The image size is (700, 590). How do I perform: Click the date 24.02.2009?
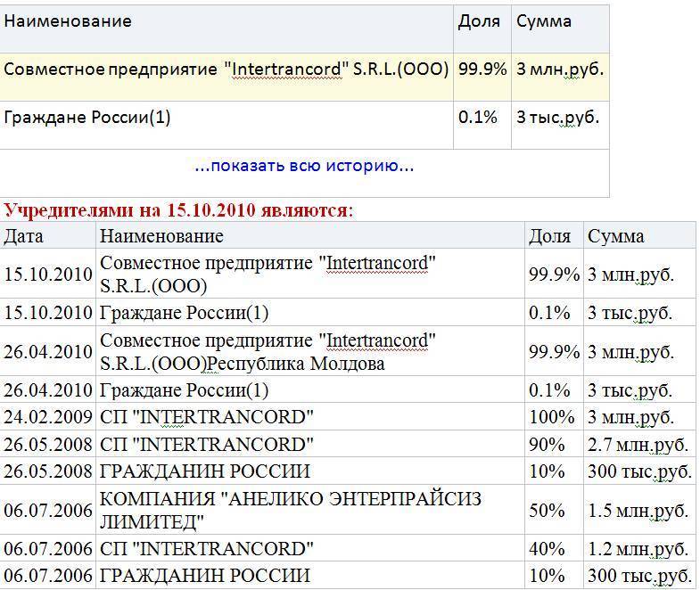48,417
